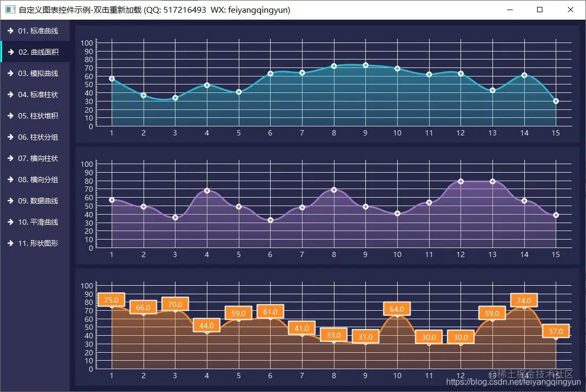Click arrow icon beside 08. 横向分组

coord(11,180)
